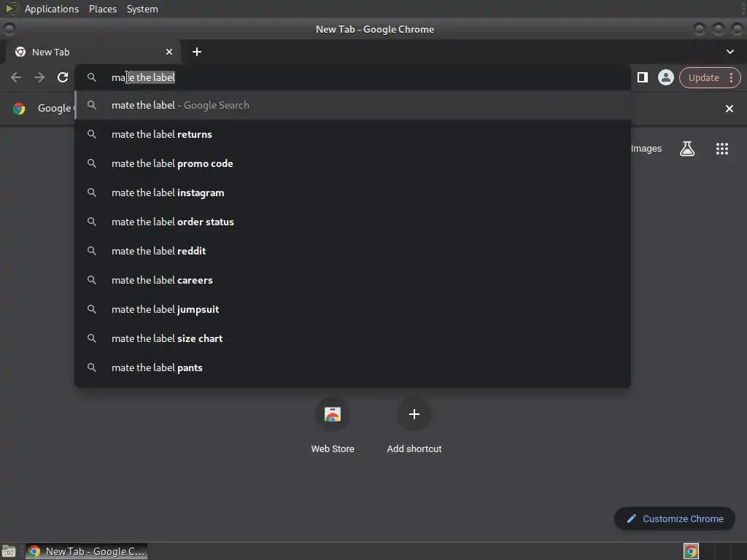Click the show desktop icon in taskbar
The image size is (747, 560).
tap(9, 551)
